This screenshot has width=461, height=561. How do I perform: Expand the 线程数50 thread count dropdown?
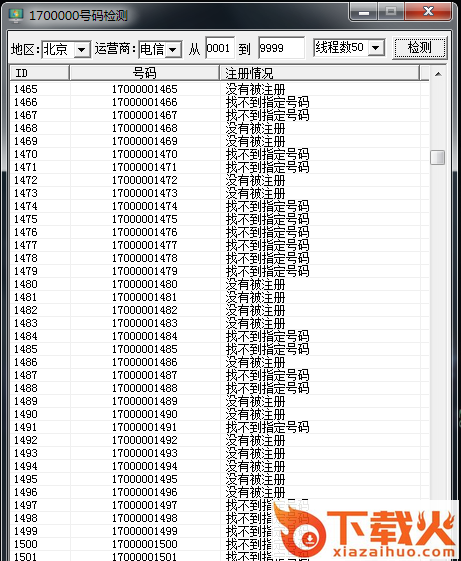pos(349,48)
